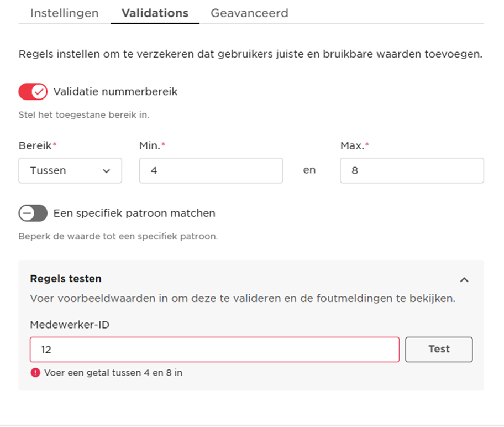Disable the Validatie nummerbereik toggle

point(33,92)
